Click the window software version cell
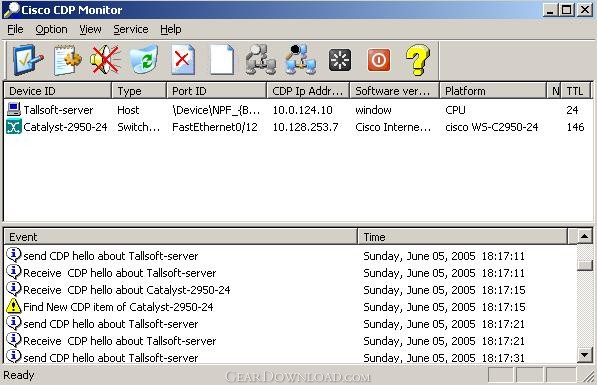This screenshot has width=597, height=385. point(373,110)
